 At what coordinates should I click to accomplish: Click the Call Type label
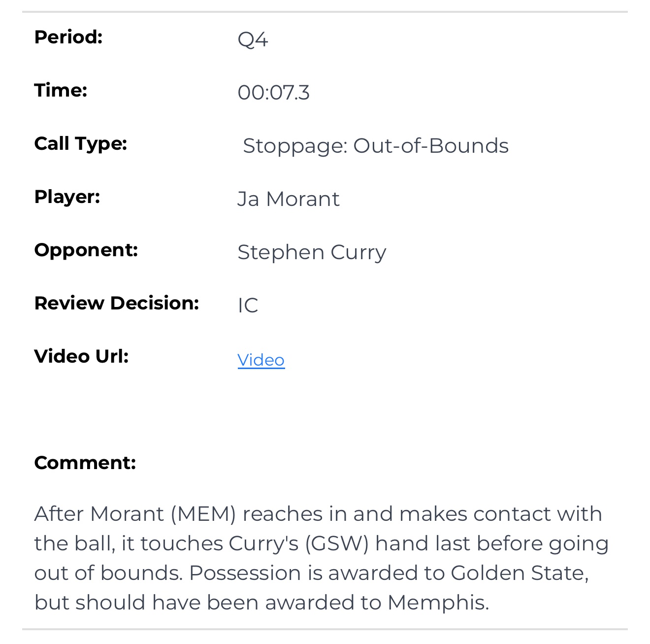pyautogui.click(x=81, y=144)
